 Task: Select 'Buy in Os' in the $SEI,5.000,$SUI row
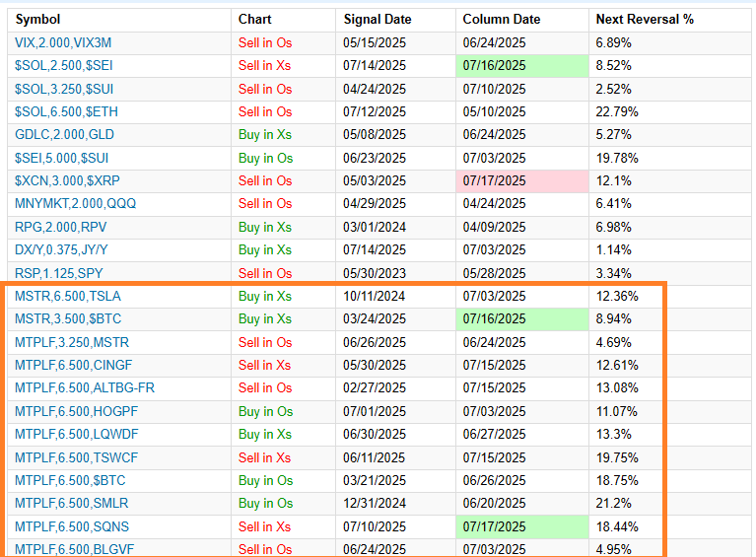266,158
